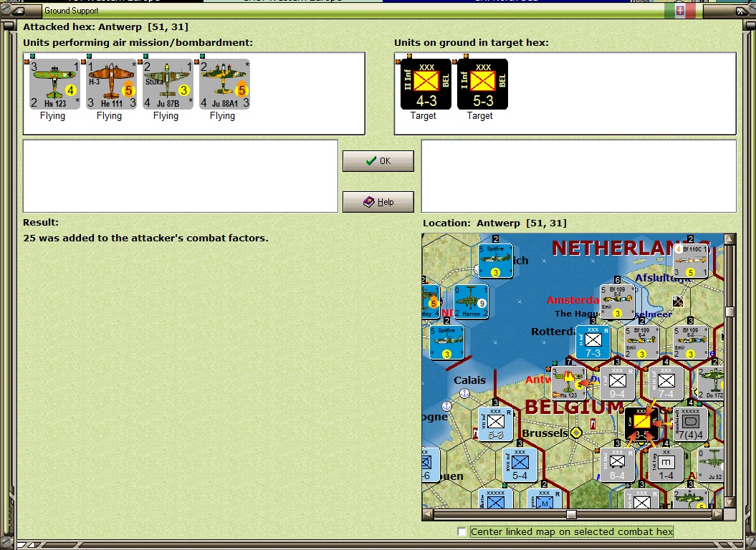
Task: Click the 1-4 engineer division counter
Action: 666,465
